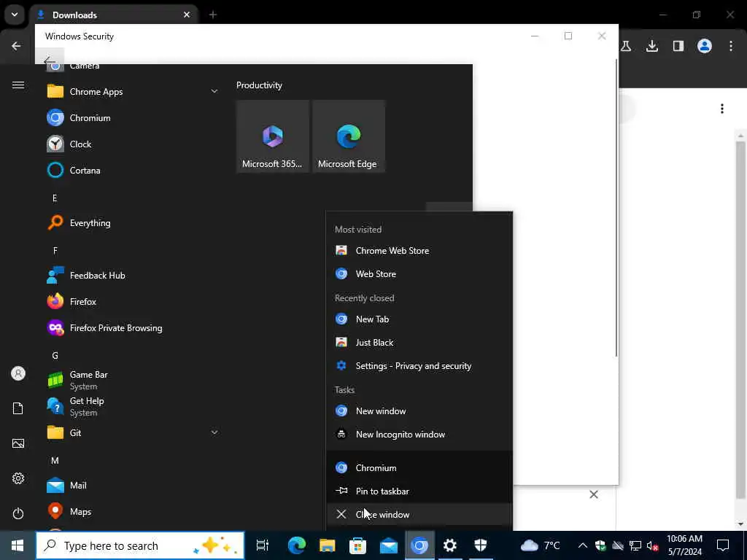The height and width of the screenshot is (560, 747).
Task: Reopen Just Black from Recently closed
Action: pyautogui.click(x=419, y=343)
